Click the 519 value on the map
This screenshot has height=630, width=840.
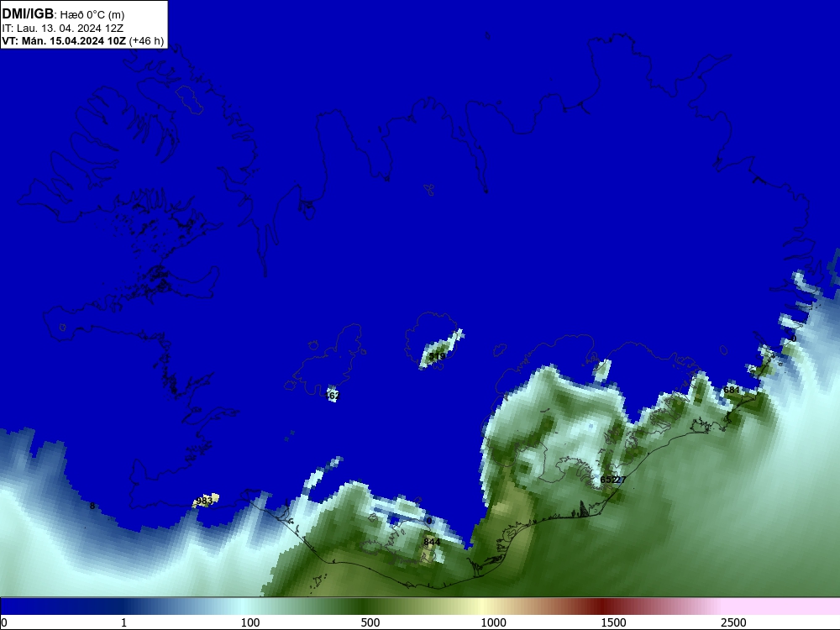[437, 356]
